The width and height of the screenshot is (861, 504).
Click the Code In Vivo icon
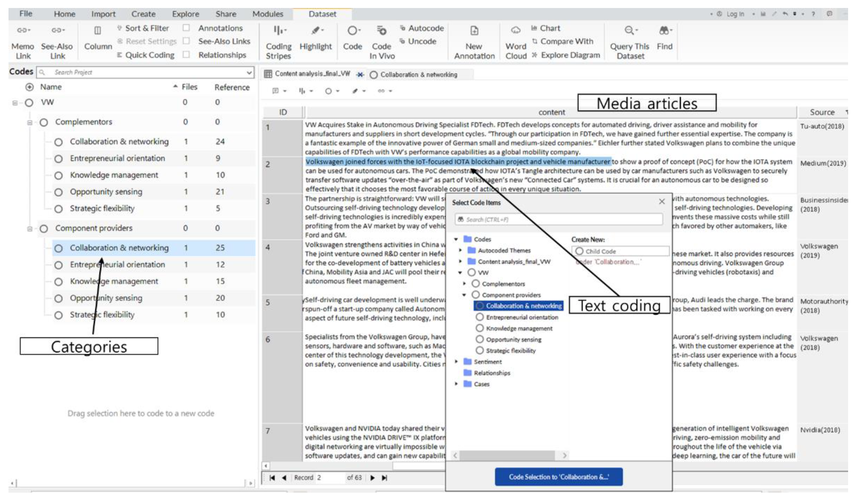pos(382,31)
